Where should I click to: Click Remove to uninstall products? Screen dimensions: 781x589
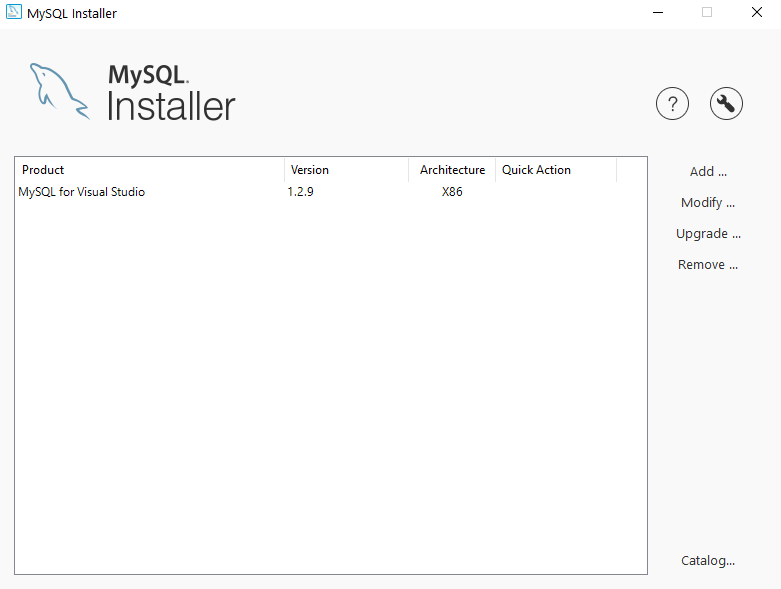[708, 264]
